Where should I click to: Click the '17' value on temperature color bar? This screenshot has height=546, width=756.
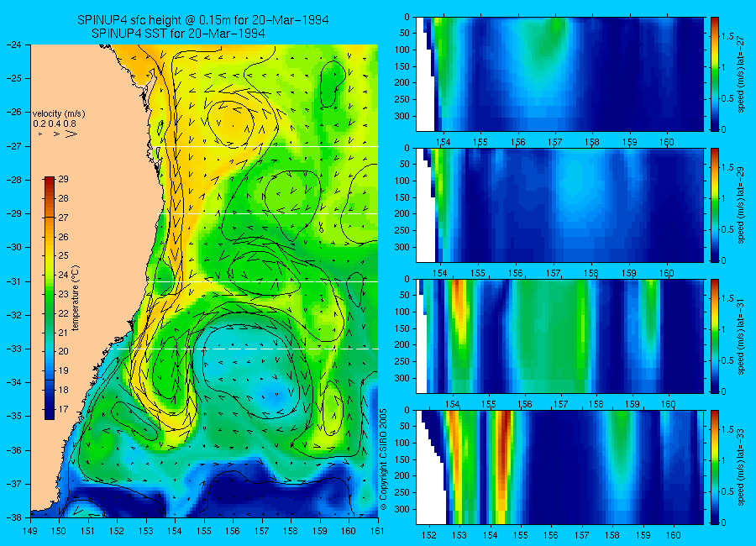pos(64,409)
